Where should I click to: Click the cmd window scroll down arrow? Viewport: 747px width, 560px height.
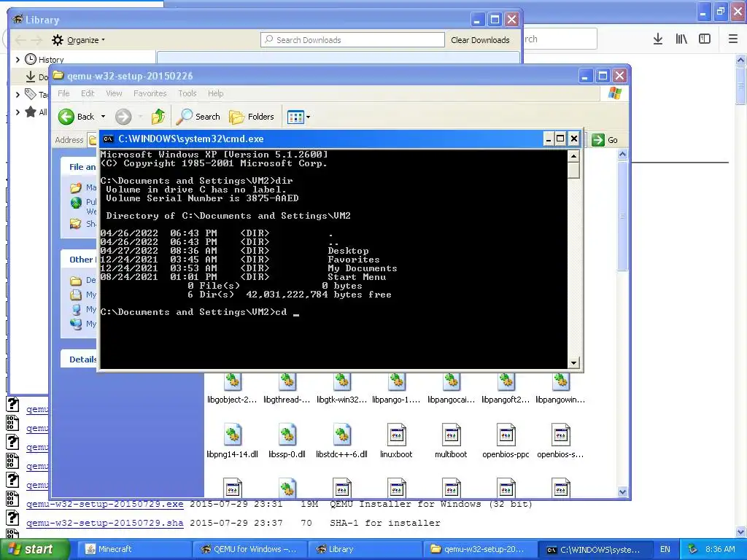click(x=573, y=363)
